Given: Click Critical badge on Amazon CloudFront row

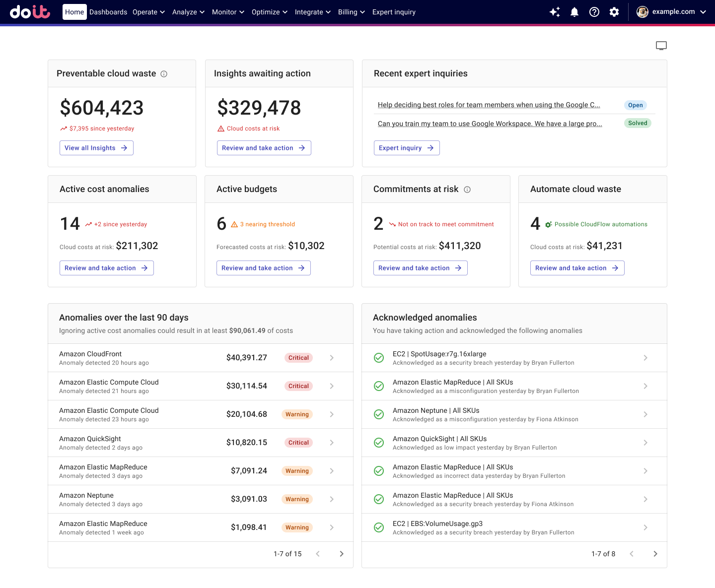Looking at the screenshot, I should pos(298,358).
